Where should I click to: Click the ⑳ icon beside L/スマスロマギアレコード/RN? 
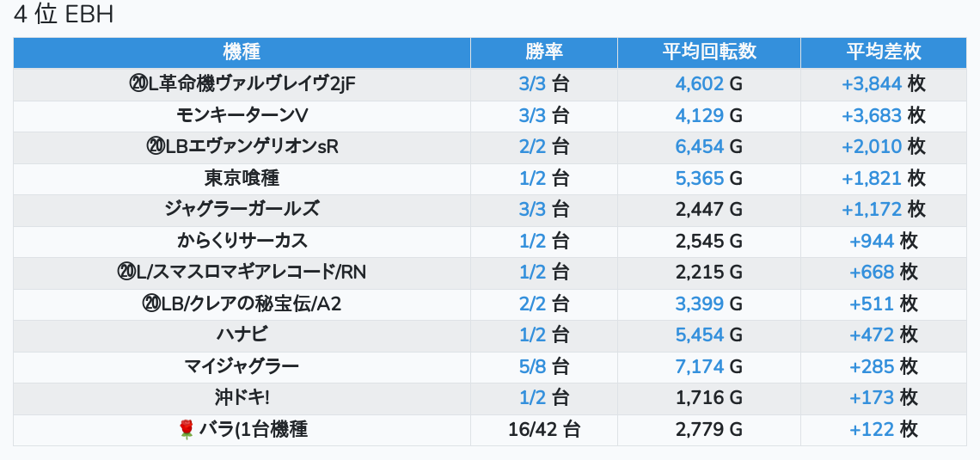pos(126,273)
